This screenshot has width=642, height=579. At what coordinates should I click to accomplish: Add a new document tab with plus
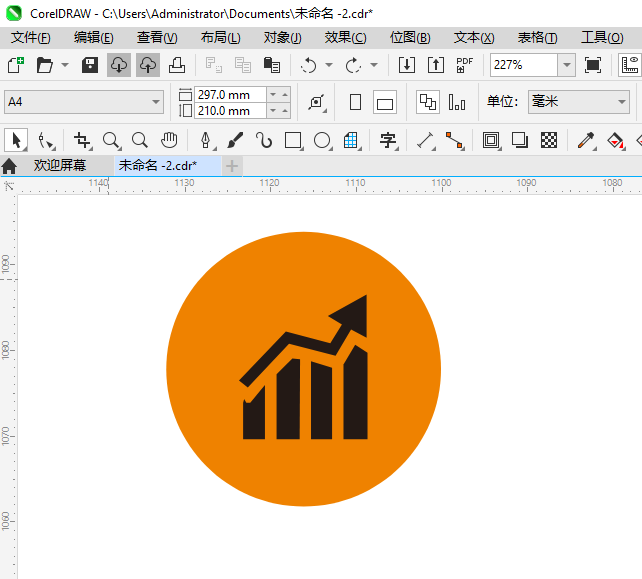[x=232, y=166]
